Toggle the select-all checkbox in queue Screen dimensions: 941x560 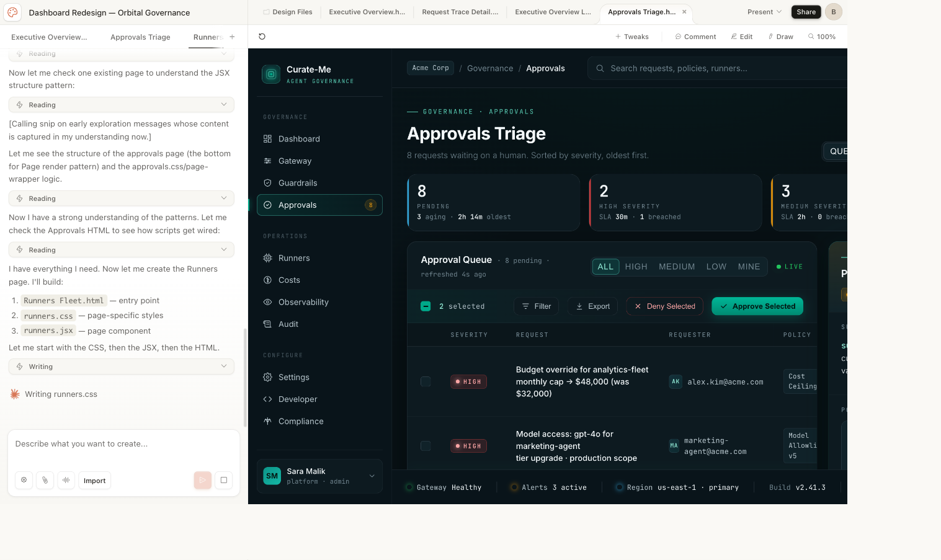pyautogui.click(x=426, y=306)
